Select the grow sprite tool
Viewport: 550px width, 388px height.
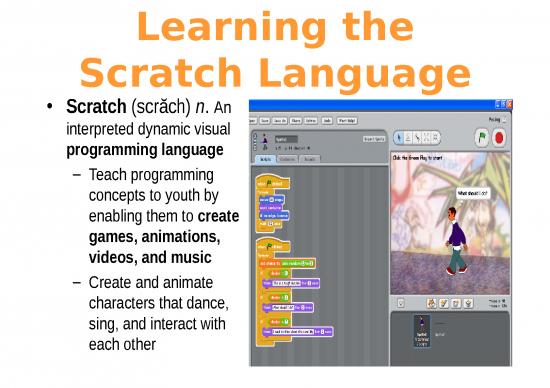[426, 138]
